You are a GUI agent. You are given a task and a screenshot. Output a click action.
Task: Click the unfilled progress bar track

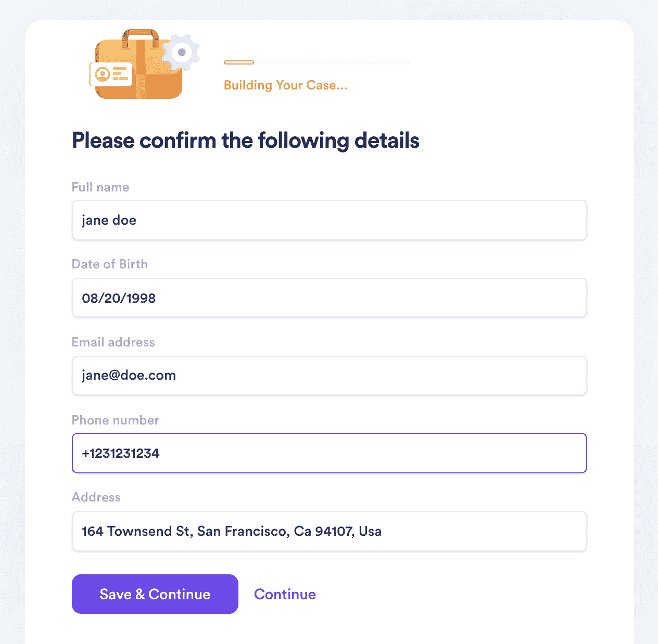(x=332, y=62)
